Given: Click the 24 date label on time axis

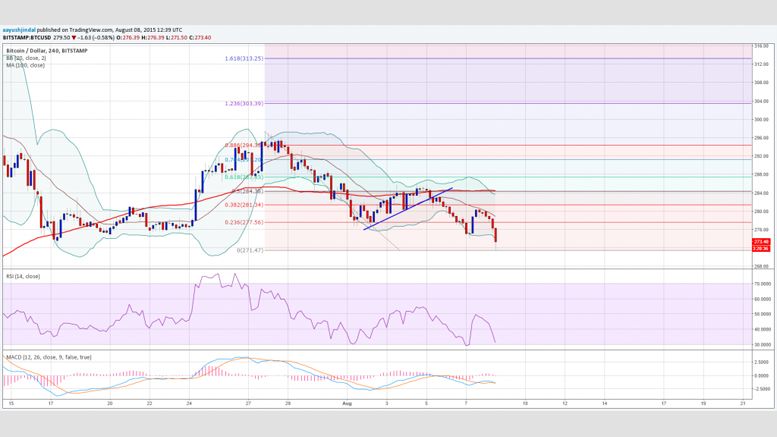Looking at the screenshot, I should pyautogui.click(x=189, y=403).
